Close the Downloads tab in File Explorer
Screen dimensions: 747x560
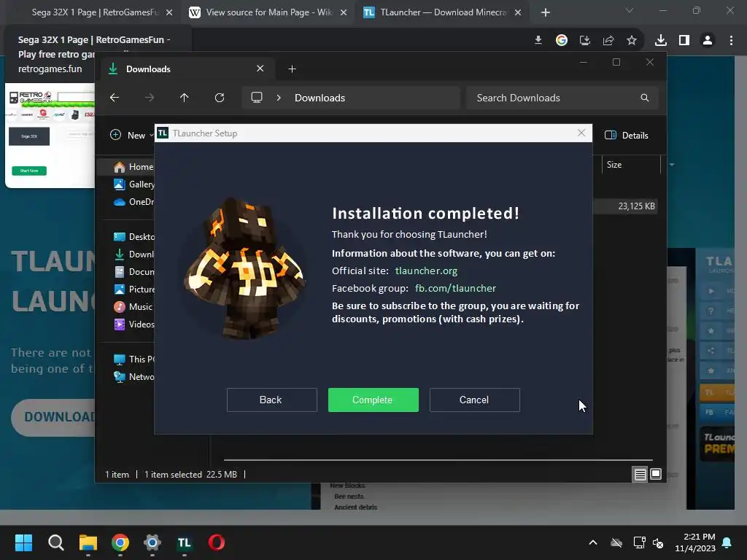click(x=260, y=69)
